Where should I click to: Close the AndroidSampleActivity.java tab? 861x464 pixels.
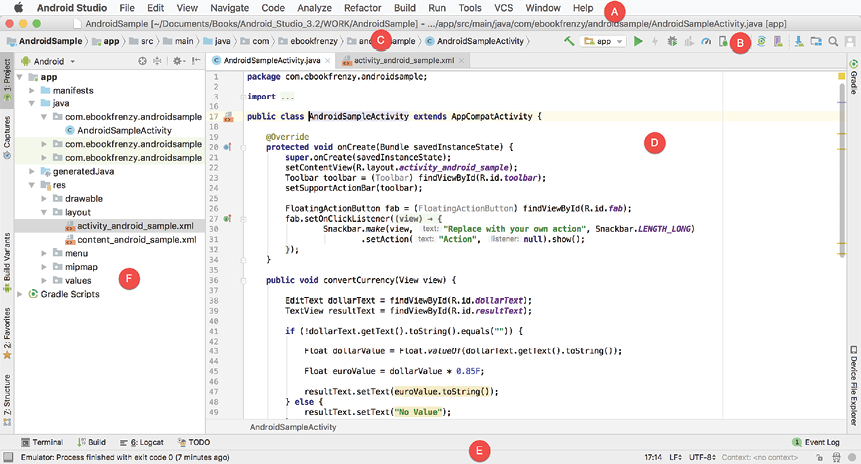328,60
